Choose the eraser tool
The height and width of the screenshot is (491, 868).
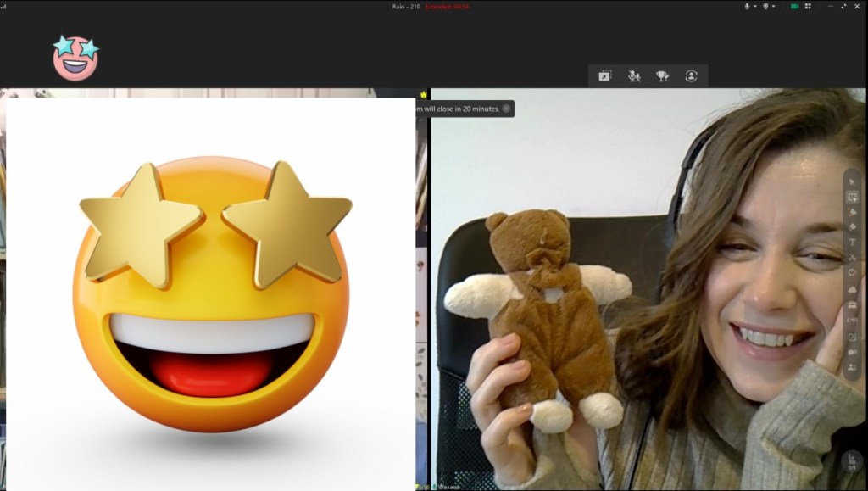tap(852, 227)
